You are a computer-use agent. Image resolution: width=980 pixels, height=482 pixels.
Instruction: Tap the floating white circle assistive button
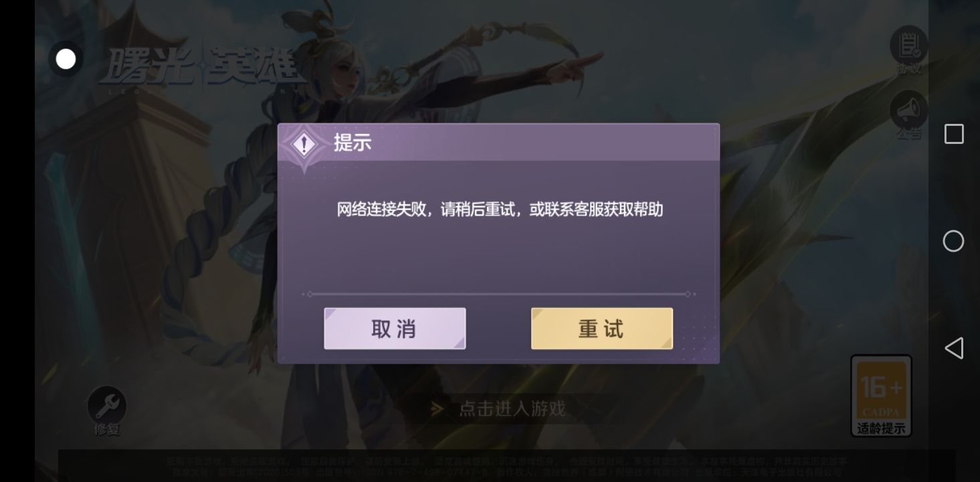click(x=66, y=60)
